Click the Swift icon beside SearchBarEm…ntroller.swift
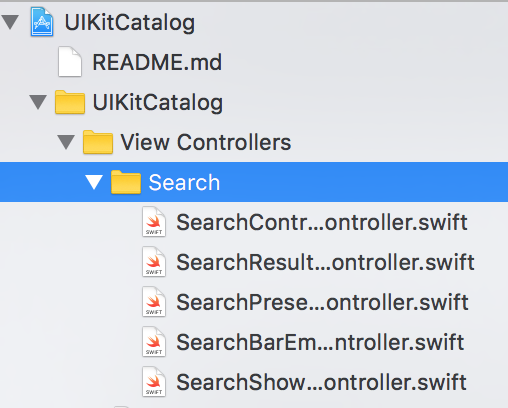This screenshot has width=508, height=408. (x=154, y=342)
